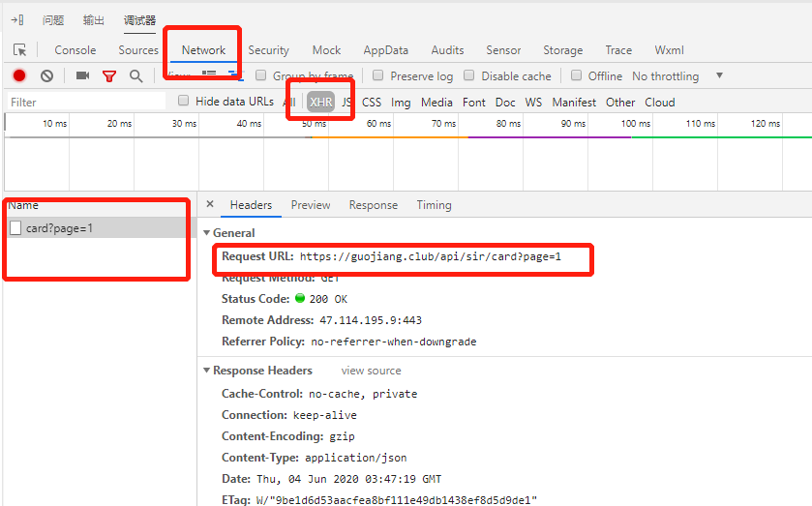Filter requests by XHR type
The image size is (812, 506).
click(x=321, y=102)
